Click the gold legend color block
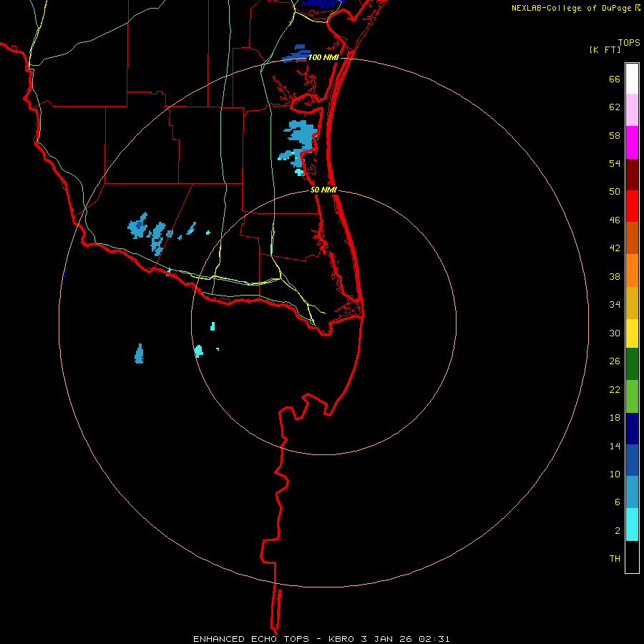This screenshot has height=644, width=644. pos(632,303)
